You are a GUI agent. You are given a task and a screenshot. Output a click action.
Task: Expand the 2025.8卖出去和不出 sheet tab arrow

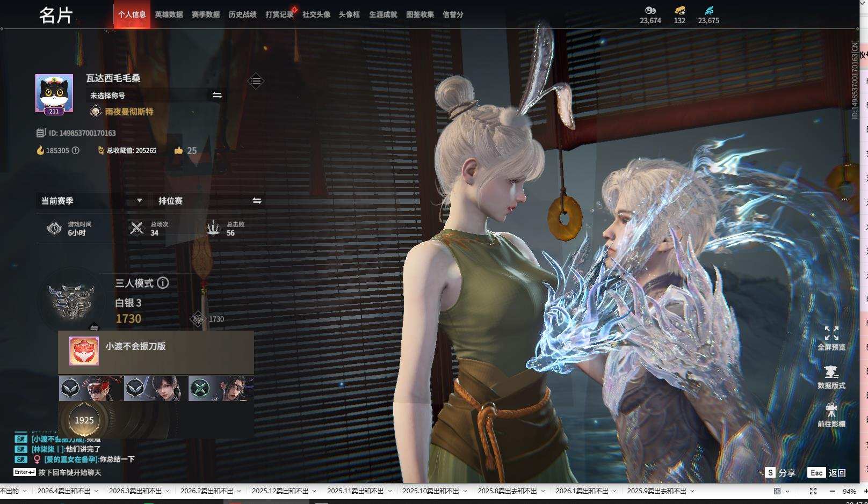click(x=542, y=491)
